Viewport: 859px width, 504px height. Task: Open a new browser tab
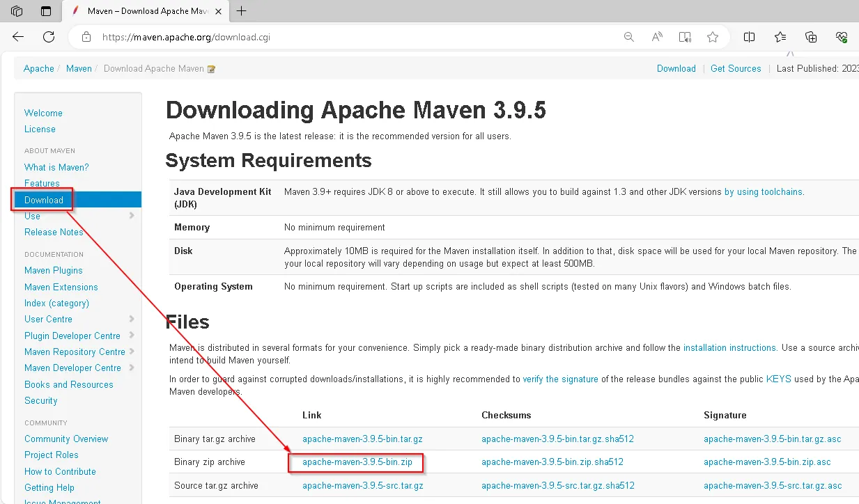click(240, 11)
